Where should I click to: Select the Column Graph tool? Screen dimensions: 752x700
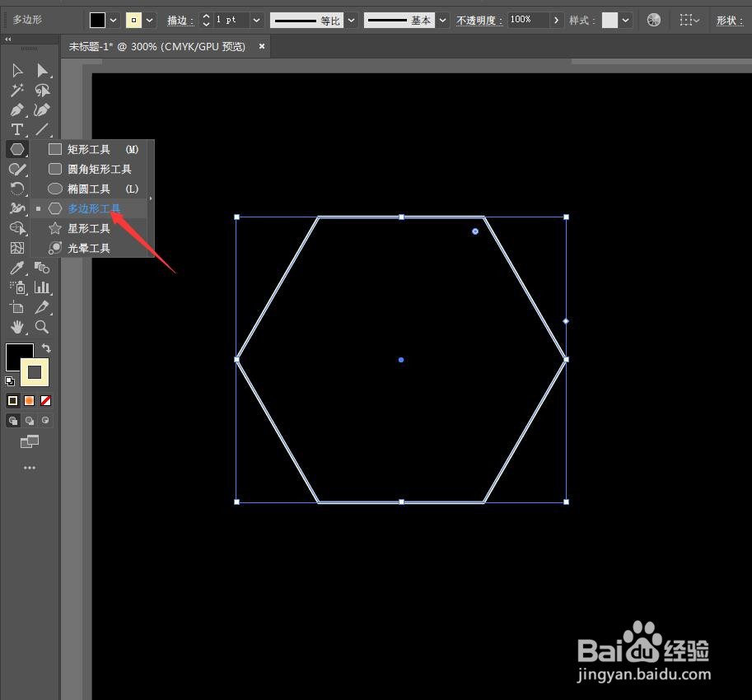(x=42, y=287)
